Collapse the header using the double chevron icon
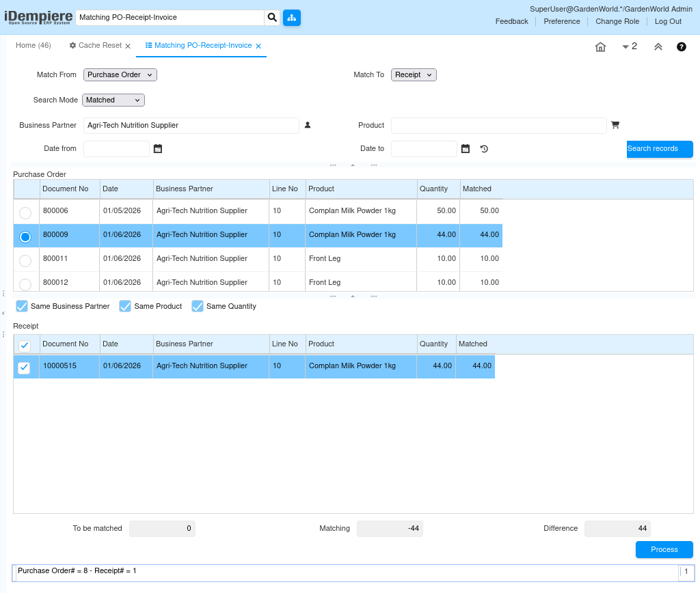Screen dimensions: 700x593 pos(658,47)
